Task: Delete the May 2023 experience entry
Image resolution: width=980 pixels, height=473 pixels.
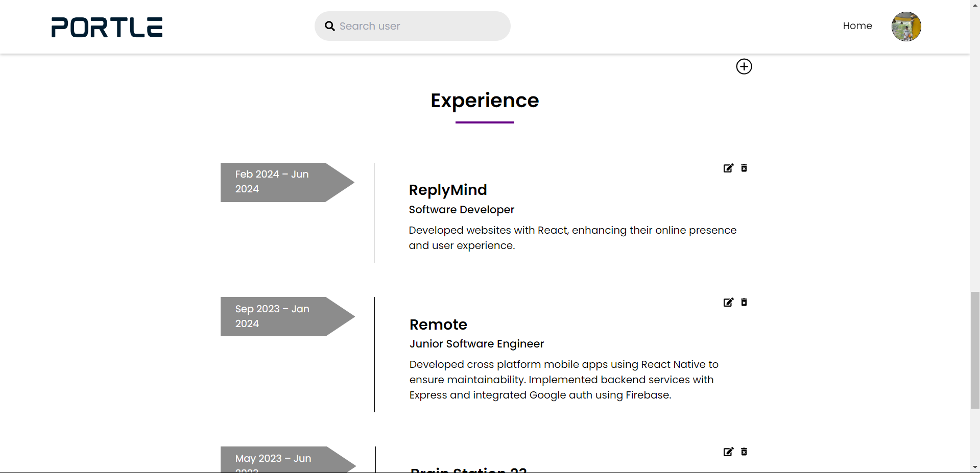Action: coord(744,452)
